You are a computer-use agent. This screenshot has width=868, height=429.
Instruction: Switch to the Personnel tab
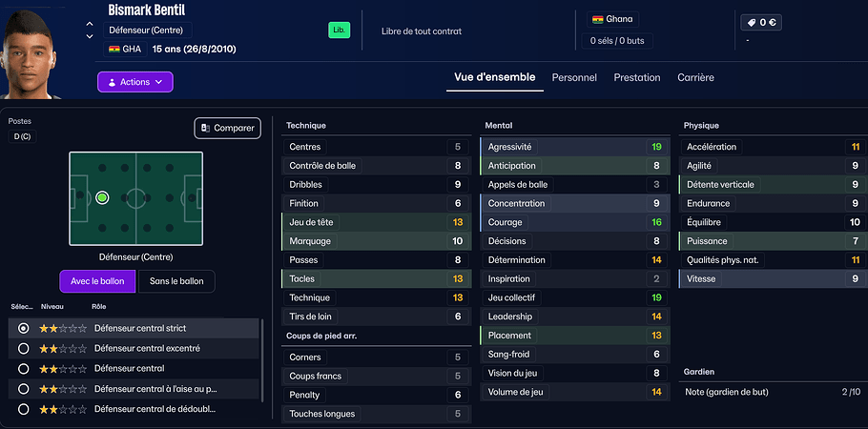(x=574, y=78)
